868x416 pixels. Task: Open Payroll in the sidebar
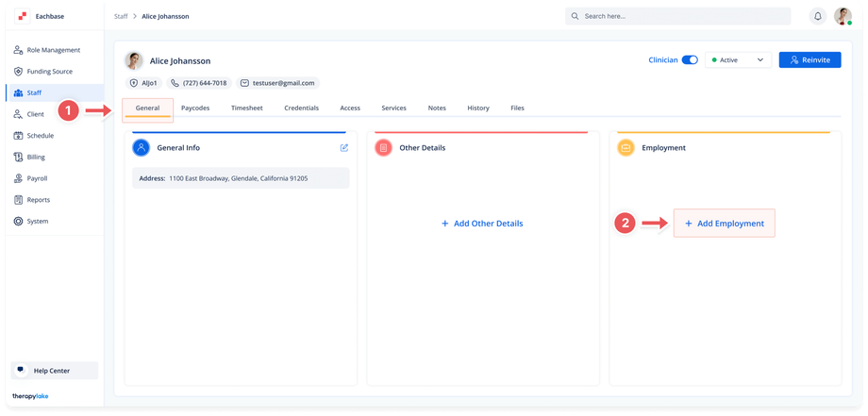coord(37,178)
